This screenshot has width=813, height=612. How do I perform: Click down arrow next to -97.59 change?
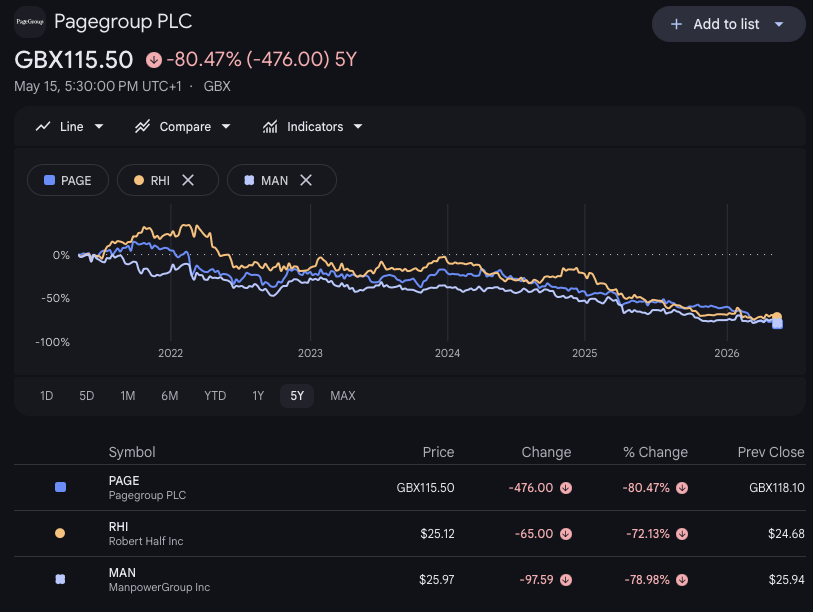pos(566,580)
